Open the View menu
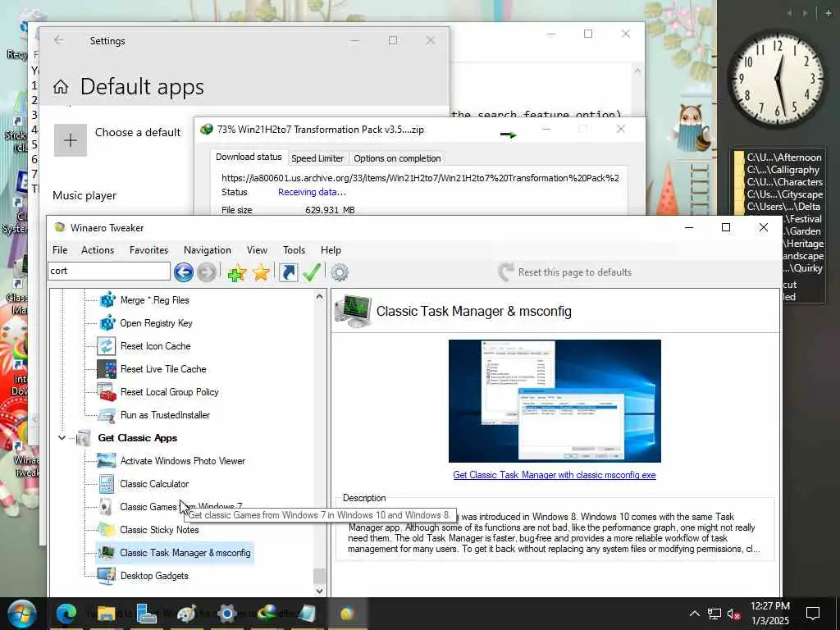Image resolution: width=840 pixels, height=630 pixels. (257, 250)
